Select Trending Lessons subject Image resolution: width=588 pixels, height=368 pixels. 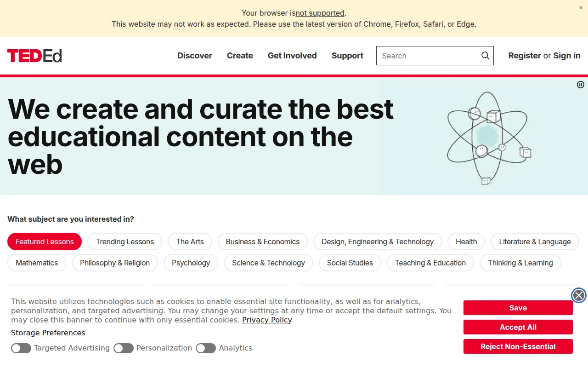125,241
